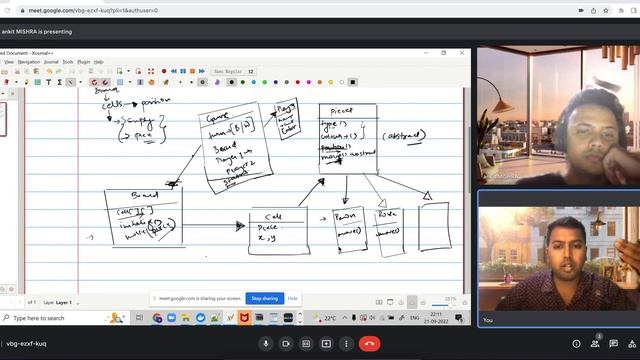
Task: Pause the audio playback
Action: (183, 71)
